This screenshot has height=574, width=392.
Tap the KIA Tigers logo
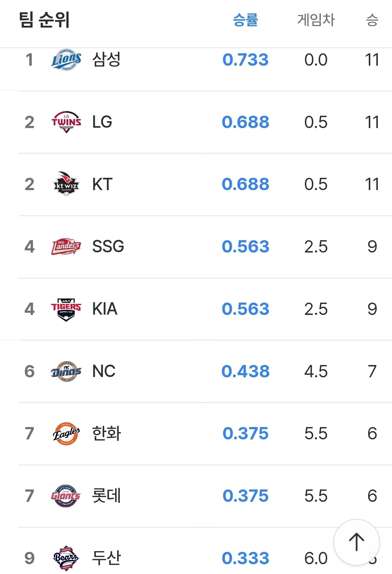[x=66, y=309]
